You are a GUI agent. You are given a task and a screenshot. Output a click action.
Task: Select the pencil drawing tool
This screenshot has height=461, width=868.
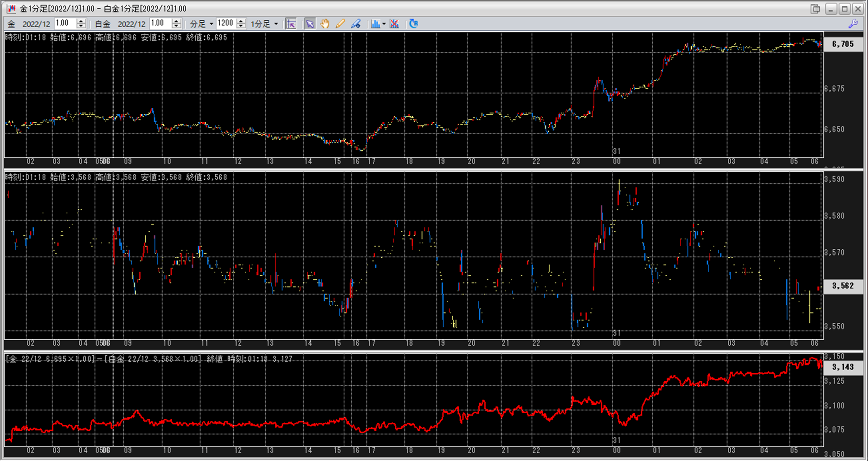(340, 24)
